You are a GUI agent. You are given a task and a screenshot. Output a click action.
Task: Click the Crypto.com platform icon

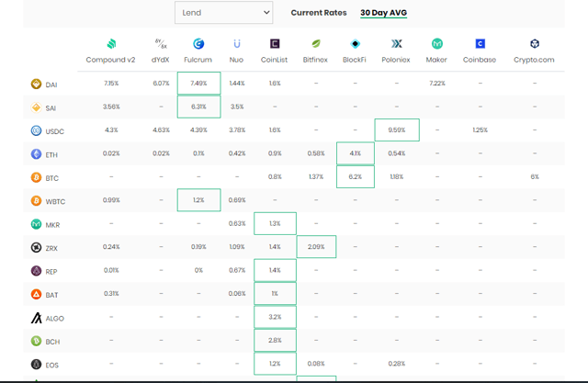pyautogui.click(x=535, y=44)
